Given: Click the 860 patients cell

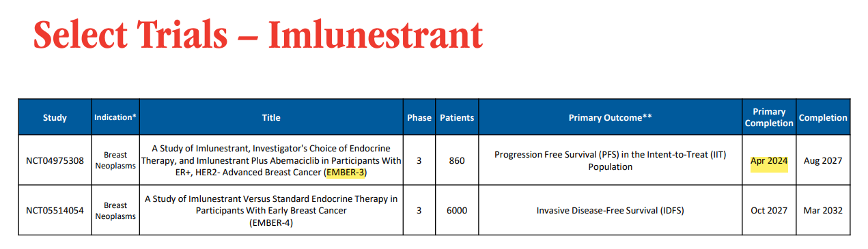Looking at the screenshot, I should (x=457, y=161).
